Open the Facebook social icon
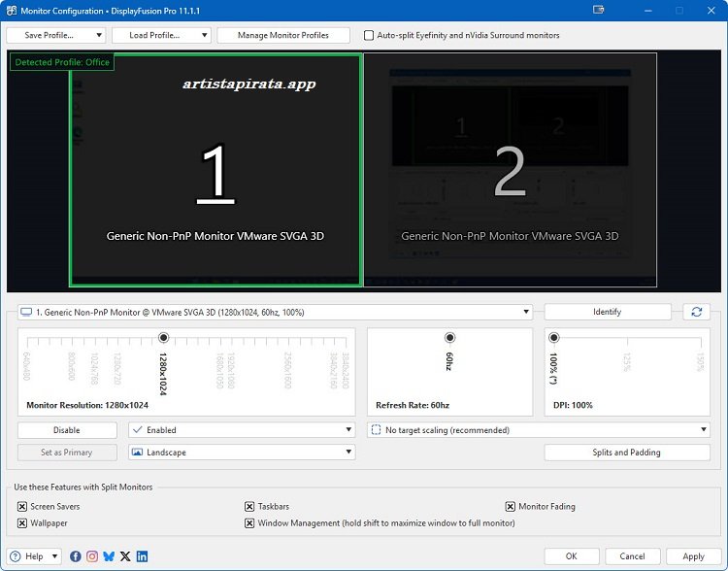728x571 pixels. point(75,556)
